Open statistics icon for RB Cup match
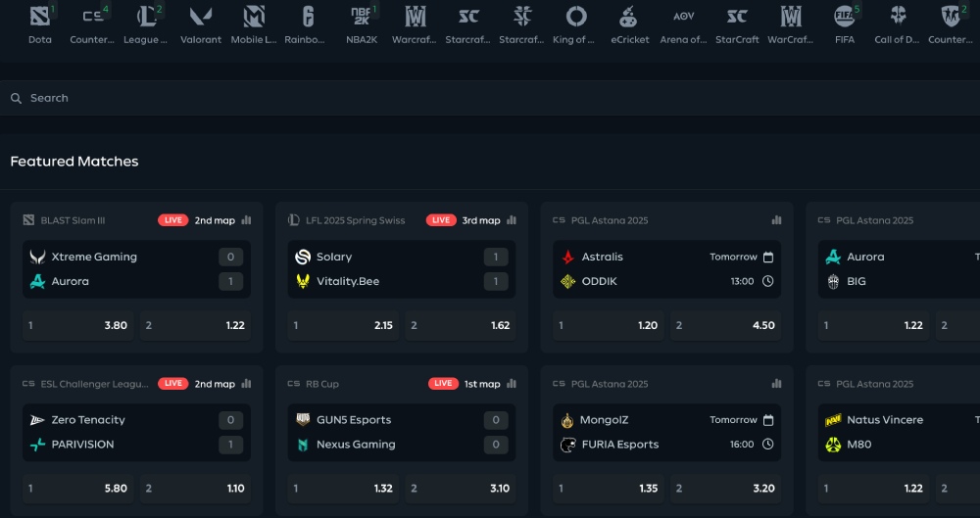This screenshot has height=518, width=980. coord(512,384)
